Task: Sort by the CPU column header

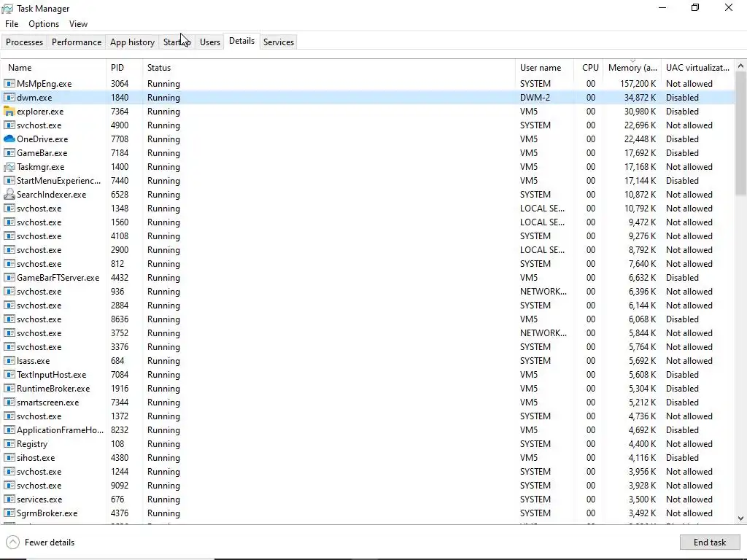Action: [589, 68]
